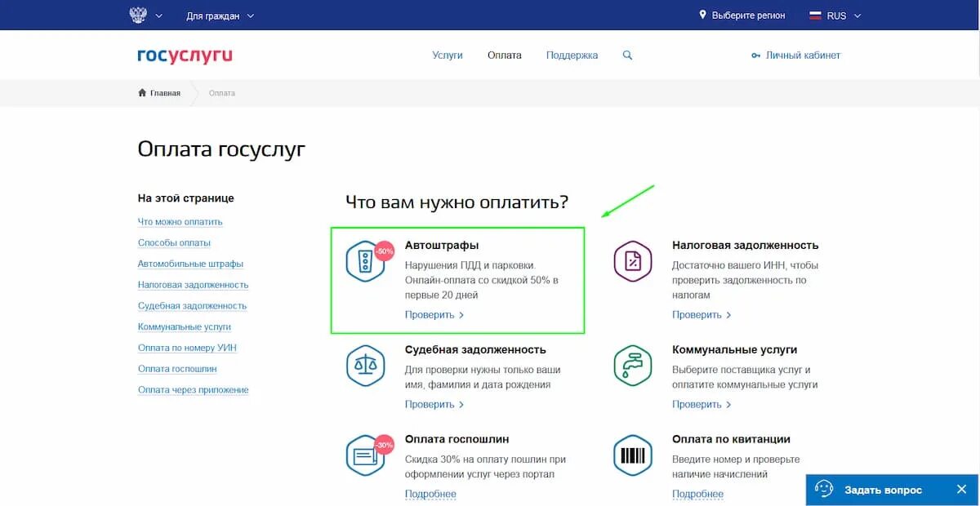This screenshot has width=980, height=506.
Task: Click the certificate Оплата госпошлин icon
Action: pyautogui.click(x=365, y=455)
